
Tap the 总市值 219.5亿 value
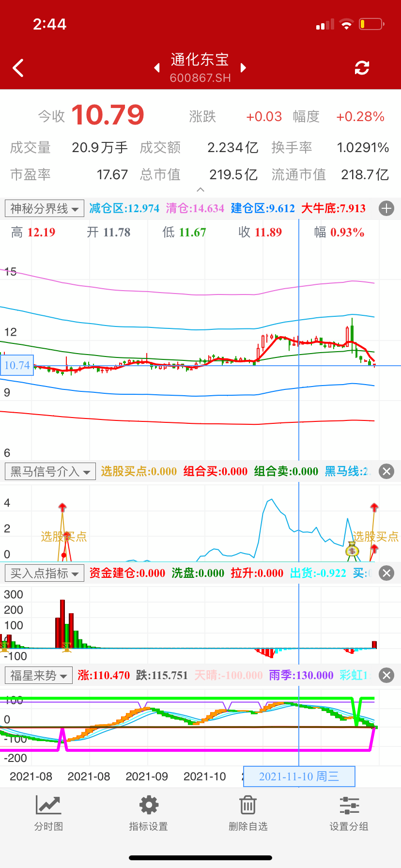(x=233, y=174)
